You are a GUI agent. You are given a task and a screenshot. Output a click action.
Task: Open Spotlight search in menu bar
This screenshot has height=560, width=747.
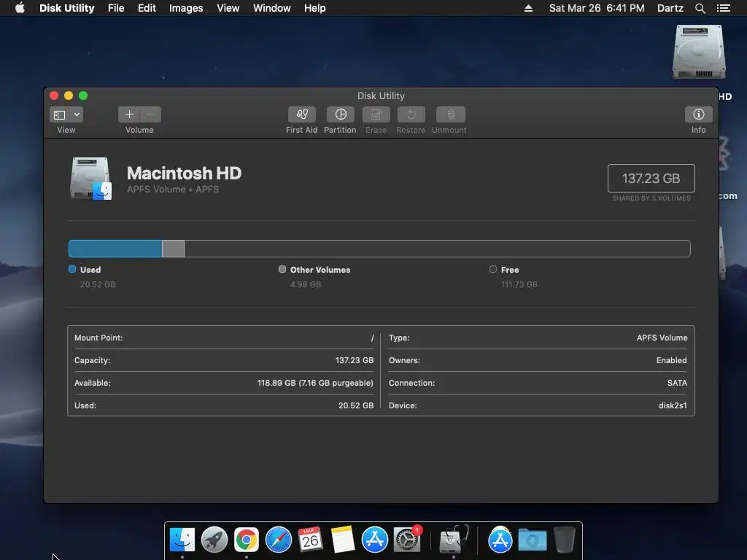(700, 8)
